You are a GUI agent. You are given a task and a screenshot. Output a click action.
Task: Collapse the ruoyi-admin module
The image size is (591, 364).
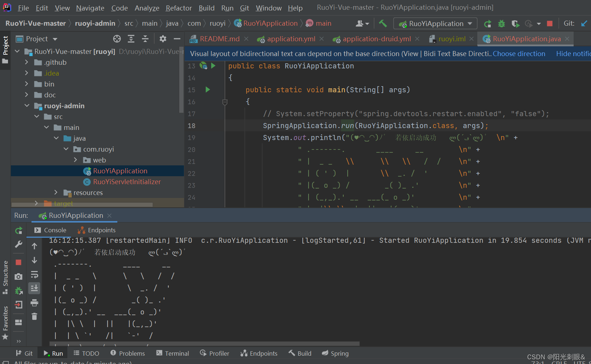point(27,106)
